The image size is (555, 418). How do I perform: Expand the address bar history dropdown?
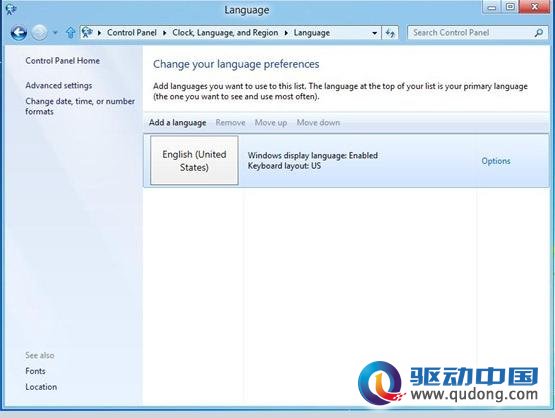[374, 33]
